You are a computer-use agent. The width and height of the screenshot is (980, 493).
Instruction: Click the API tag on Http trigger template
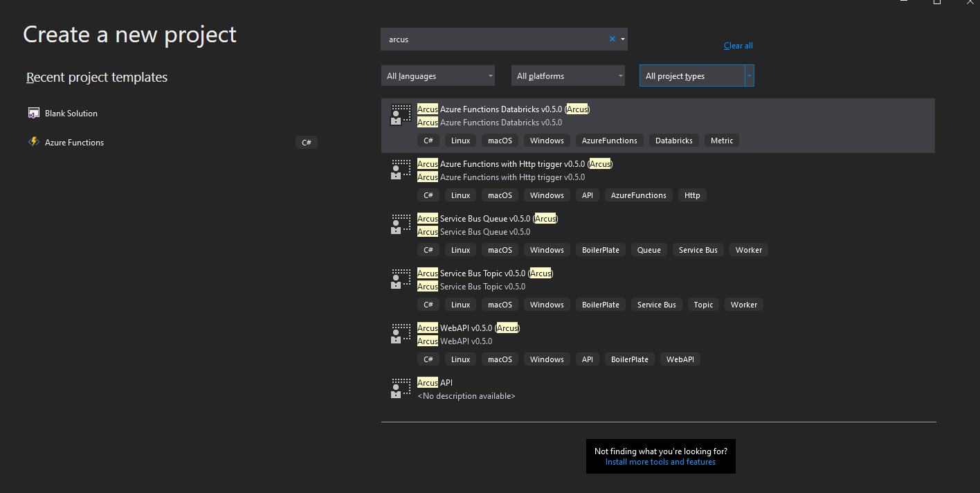pos(588,195)
